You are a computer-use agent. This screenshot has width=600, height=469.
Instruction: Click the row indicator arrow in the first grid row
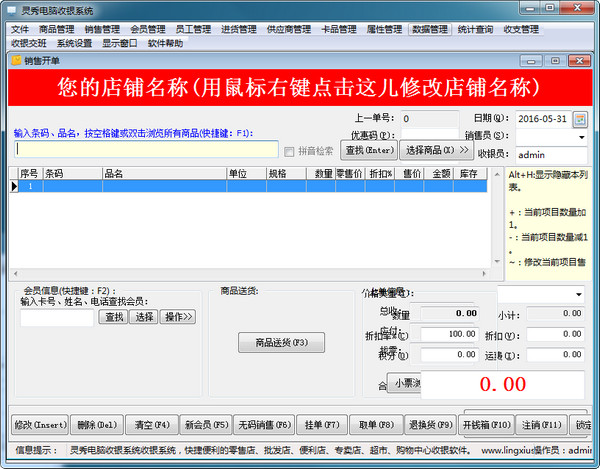(15, 186)
